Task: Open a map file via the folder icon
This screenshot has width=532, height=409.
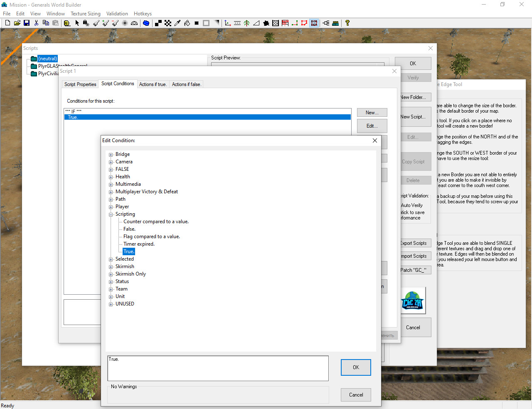Action: pos(17,23)
